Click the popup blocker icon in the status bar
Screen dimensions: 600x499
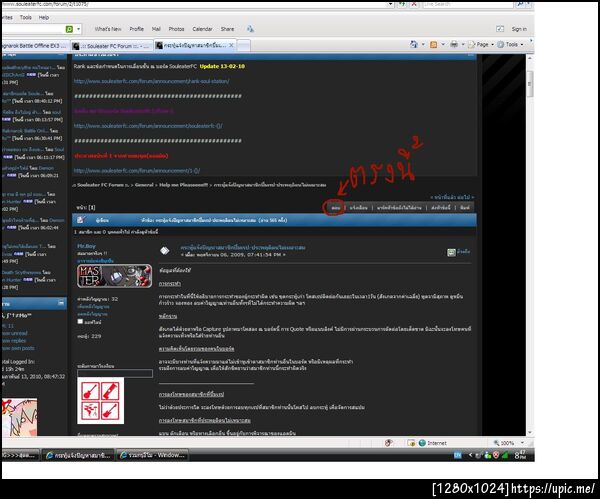tap(388, 443)
